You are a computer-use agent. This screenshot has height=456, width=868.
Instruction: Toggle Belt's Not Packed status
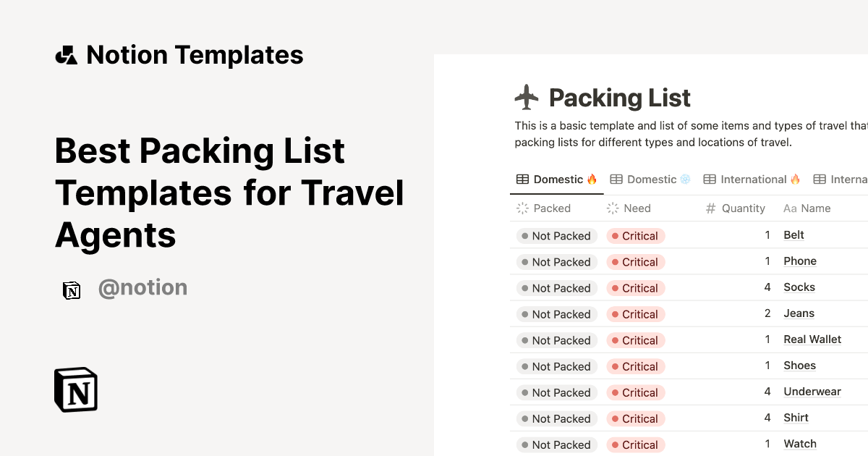click(556, 235)
